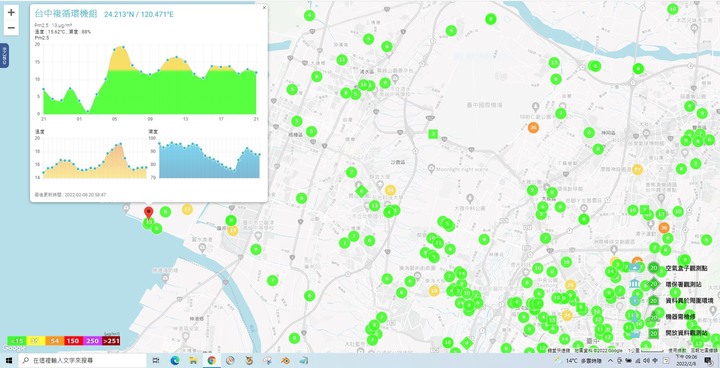Zoom out the map with minus button

(11, 28)
